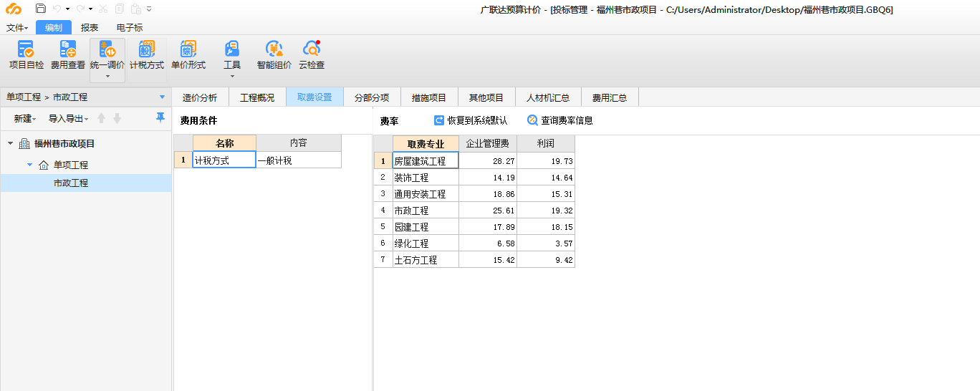Screen dimensions: 980x391
Task: Open the undo history dropdown arrow
Action: click(67, 9)
